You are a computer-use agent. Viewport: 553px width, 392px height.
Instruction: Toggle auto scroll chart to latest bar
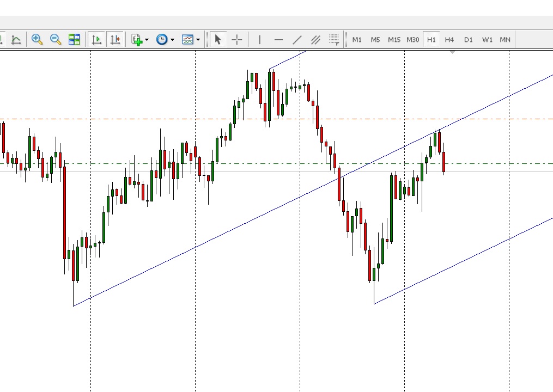[x=96, y=40]
